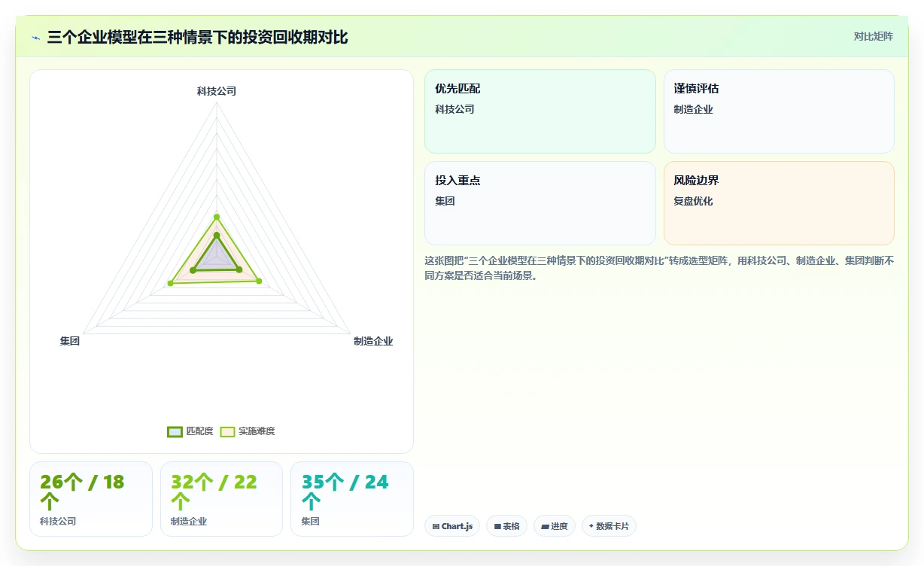Click 制造企业 label under 32个 stat
Screen dimensions: 924x566
[x=189, y=521]
